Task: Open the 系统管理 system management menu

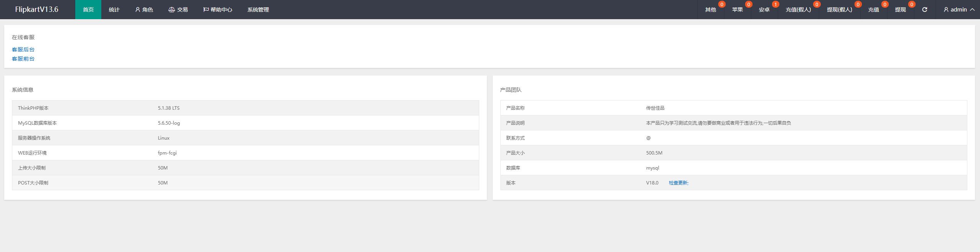Action: 258,10
